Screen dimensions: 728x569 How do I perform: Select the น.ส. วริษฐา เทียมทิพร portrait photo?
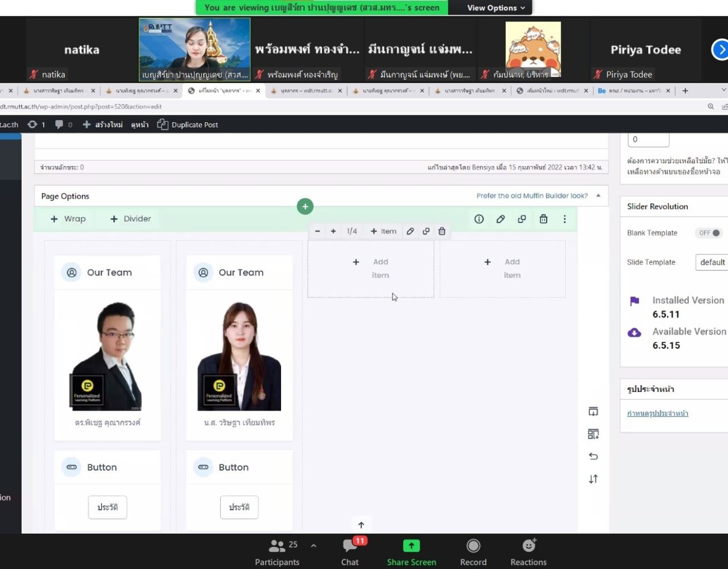point(239,356)
